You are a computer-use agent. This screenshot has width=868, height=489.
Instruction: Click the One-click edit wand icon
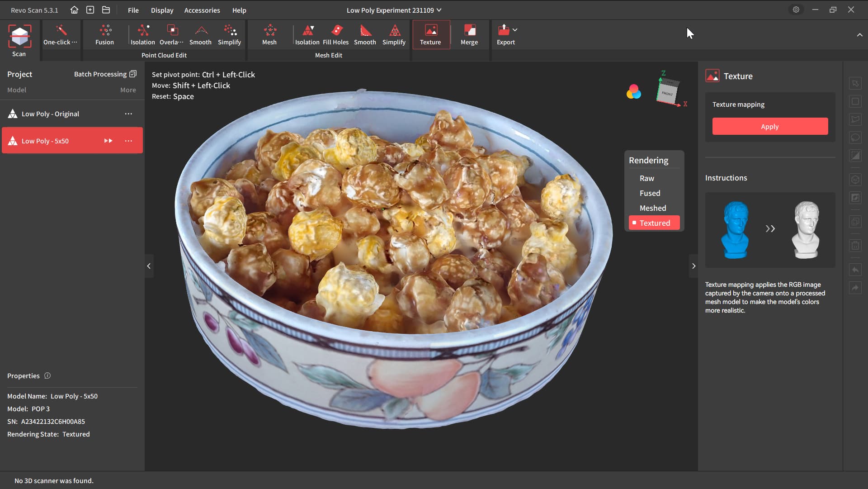pyautogui.click(x=61, y=31)
